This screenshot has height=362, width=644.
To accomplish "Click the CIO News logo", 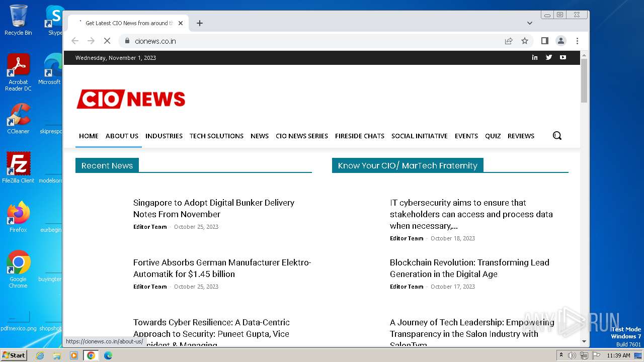I will point(131,99).
